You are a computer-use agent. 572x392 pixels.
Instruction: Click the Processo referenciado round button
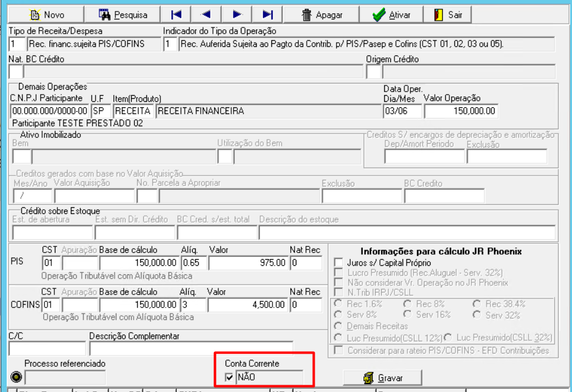16,377
